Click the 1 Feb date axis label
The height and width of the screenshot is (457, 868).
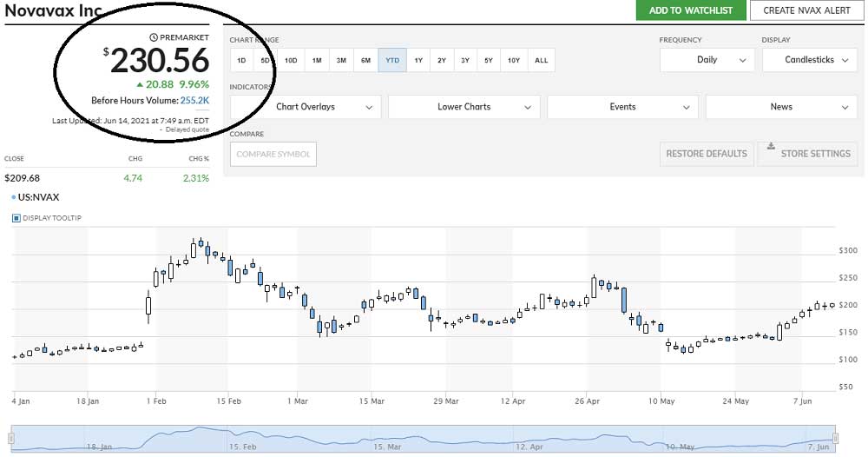[x=156, y=401]
